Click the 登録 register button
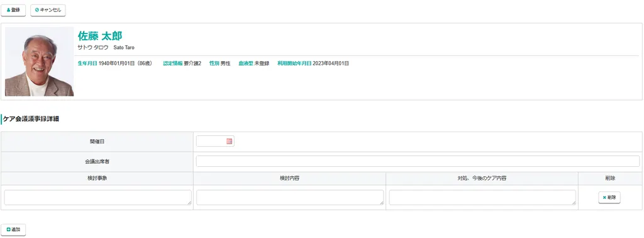Viewport: 644px width, 238px height. [x=13, y=10]
